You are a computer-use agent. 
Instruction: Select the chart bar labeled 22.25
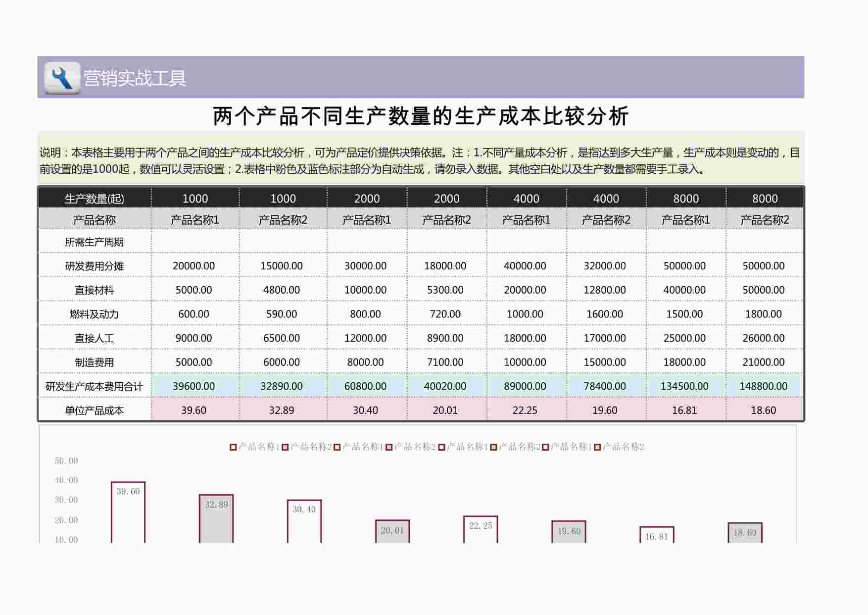coord(481,529)
